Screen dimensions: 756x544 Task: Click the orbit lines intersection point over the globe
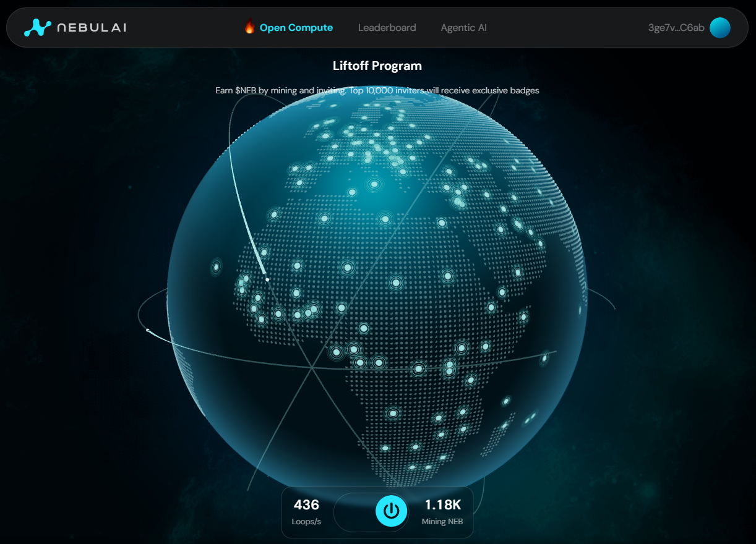pos(312,368)
